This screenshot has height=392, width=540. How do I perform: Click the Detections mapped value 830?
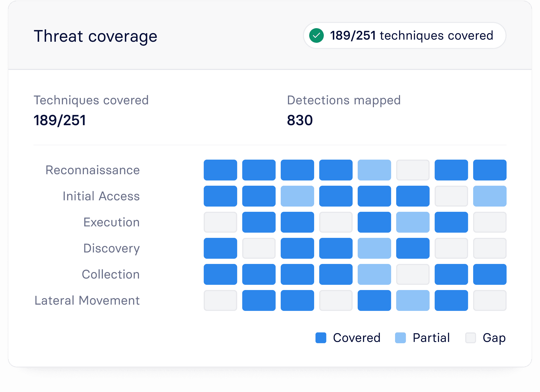point(300,120)
